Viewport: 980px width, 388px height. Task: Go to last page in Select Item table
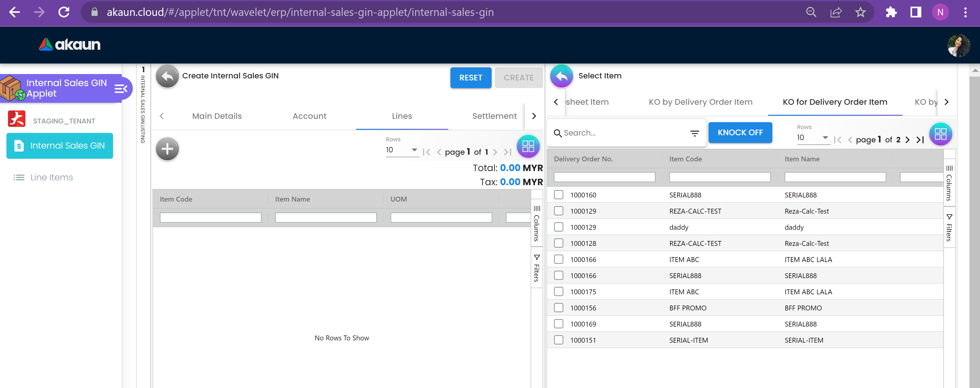pyautogui.click(x=920, y=140)
